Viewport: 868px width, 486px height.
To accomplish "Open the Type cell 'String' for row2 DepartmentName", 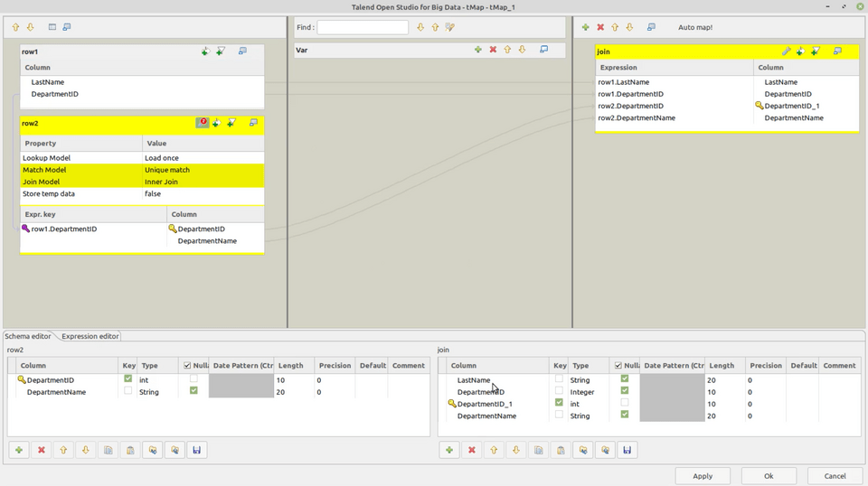I will [158, 392].
